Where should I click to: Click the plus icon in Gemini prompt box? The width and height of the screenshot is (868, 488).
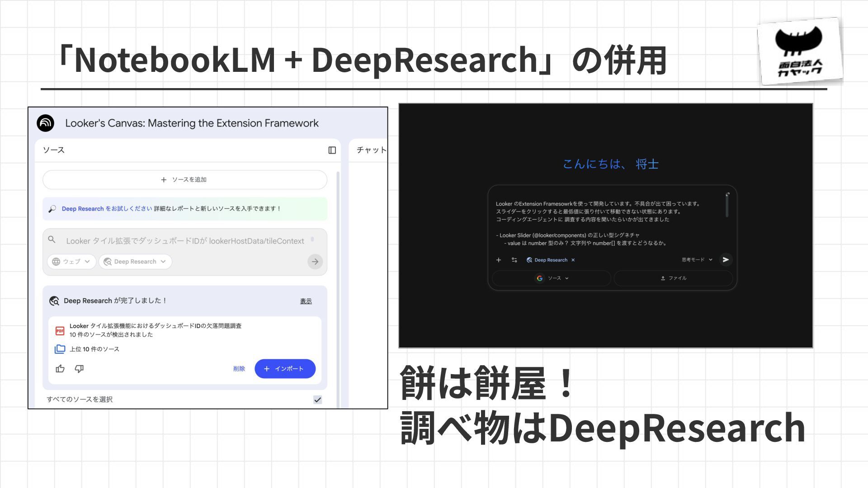[499, 260]
